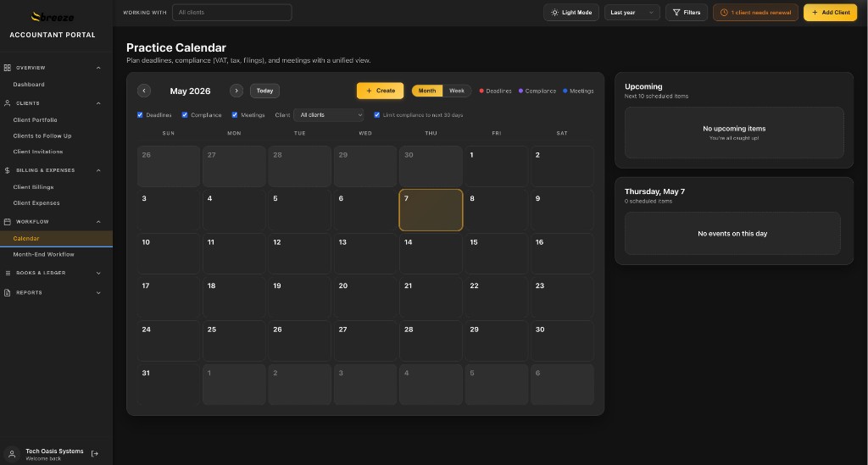This screenshot has width=868, height=465.
Task: Click the Workflow calendar icon
Action: pos(7,222)
